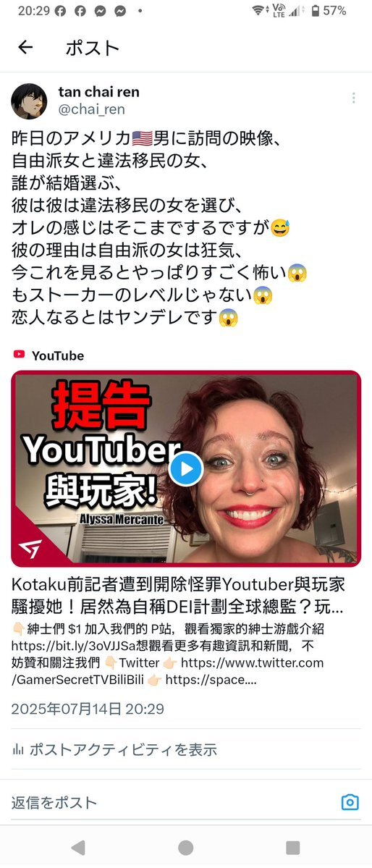
Task: Open the Kotaku video title link
Action: [178, 595]
